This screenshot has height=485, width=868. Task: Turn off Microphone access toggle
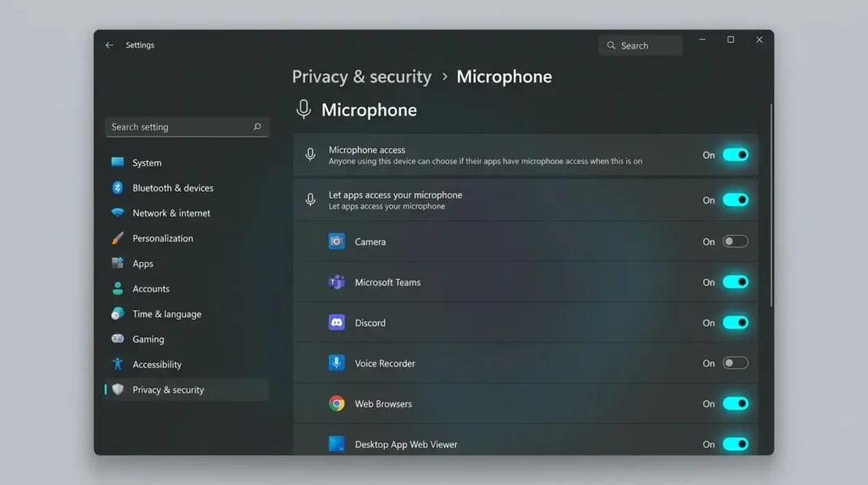tap(735, 155)
